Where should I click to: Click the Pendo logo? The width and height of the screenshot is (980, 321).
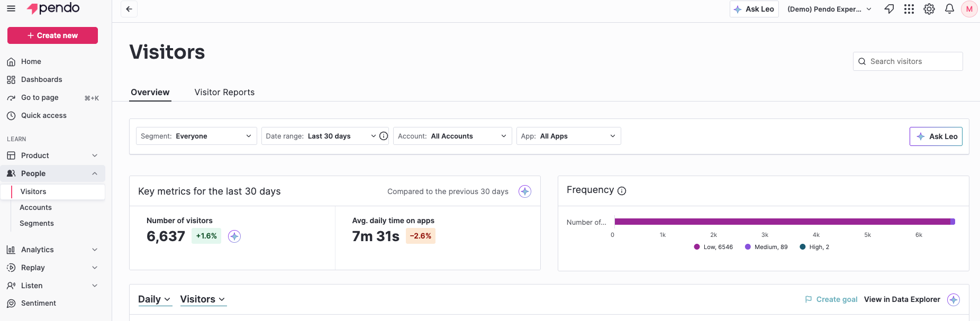[x=53, y=8]
